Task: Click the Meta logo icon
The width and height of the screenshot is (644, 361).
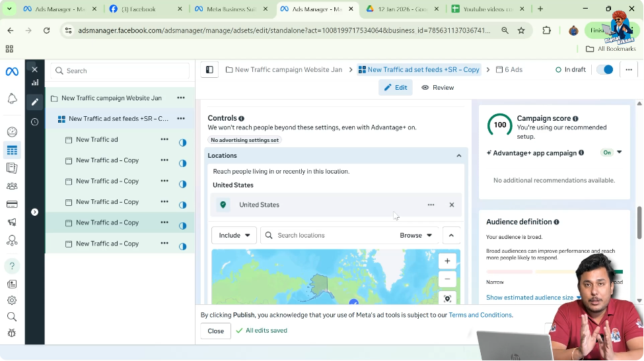Action: [x=12, y=71]
